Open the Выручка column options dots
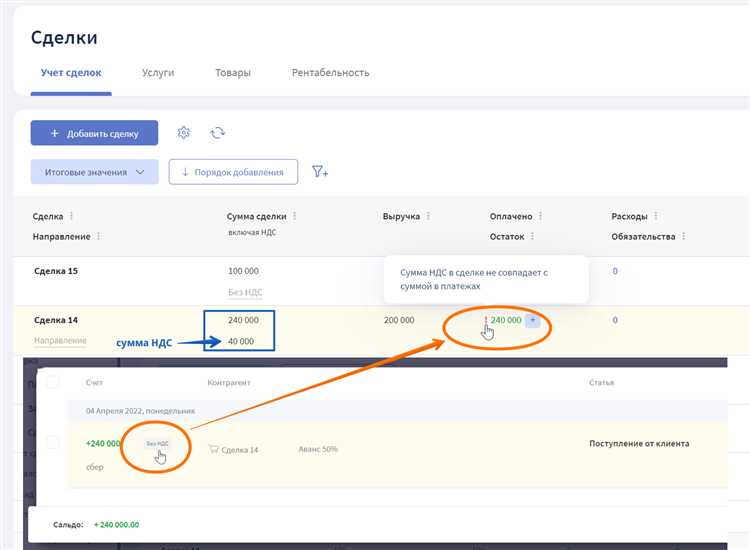Viewport: 750px width, 550px height. 428,216
